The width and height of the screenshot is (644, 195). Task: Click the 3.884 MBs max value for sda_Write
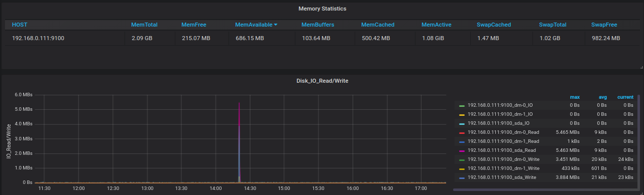click(568, 177)
